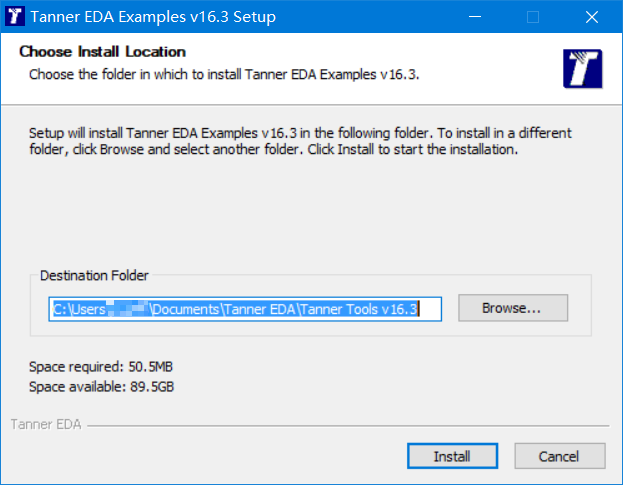The image size is (623, 485).
Task: Click inside the Destination Folder path field
Action: coord(247,309)
